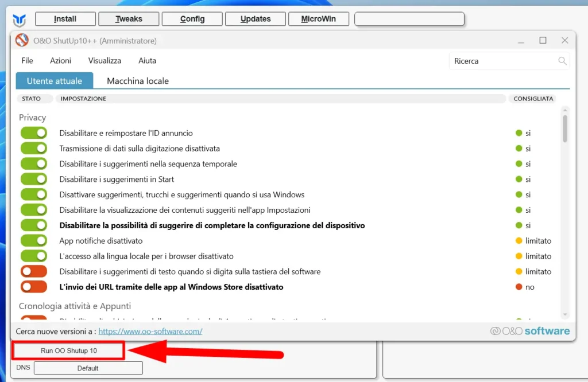Select the 'Privacy' section heading
This screenshot has width=588, height=382.
33,118
